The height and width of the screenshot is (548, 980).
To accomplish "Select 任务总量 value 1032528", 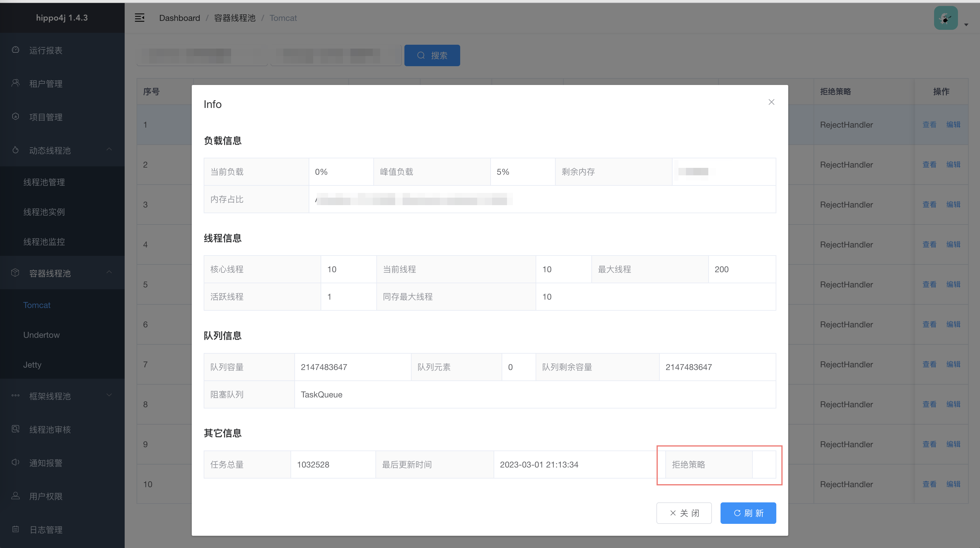I will tap(313, 464).
